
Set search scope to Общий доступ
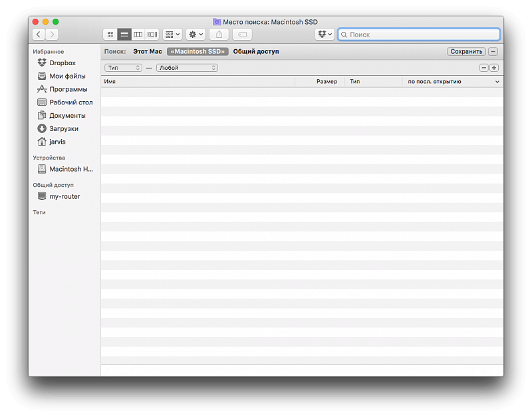click(x=256, y=51)
